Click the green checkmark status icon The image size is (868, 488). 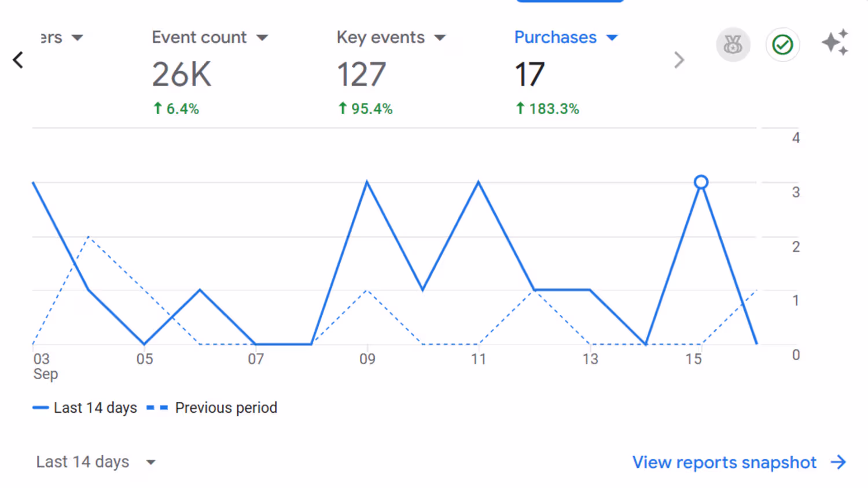[x=782, y=45]
